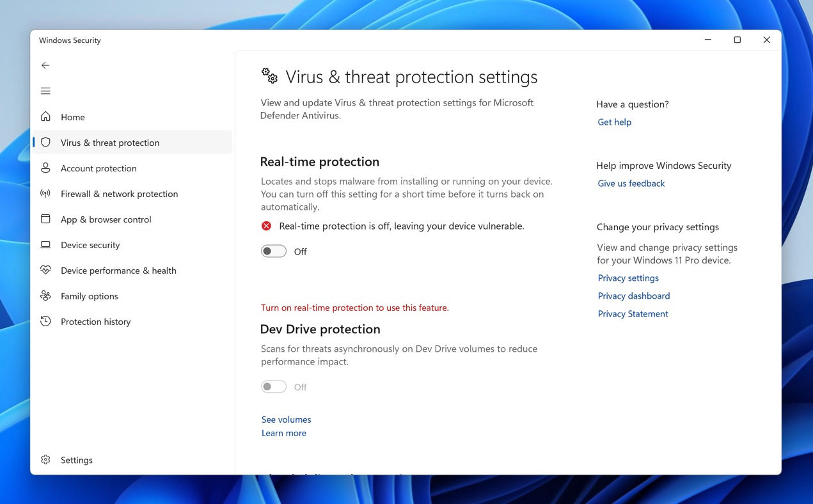Image resolution: width=813 pixels, height=504 pixels.
Task: Click the red 'Turn on real-time protection' message
Action: 354,308
